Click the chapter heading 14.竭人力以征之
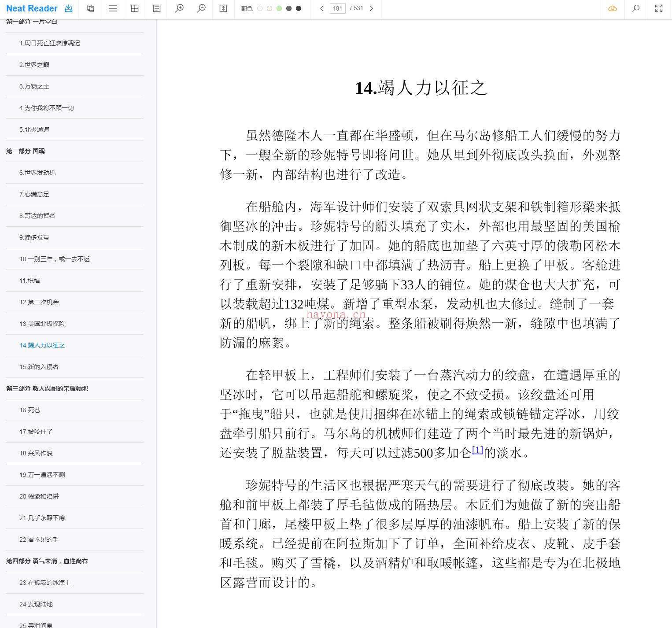672x628 pixels. coord(421,88)
